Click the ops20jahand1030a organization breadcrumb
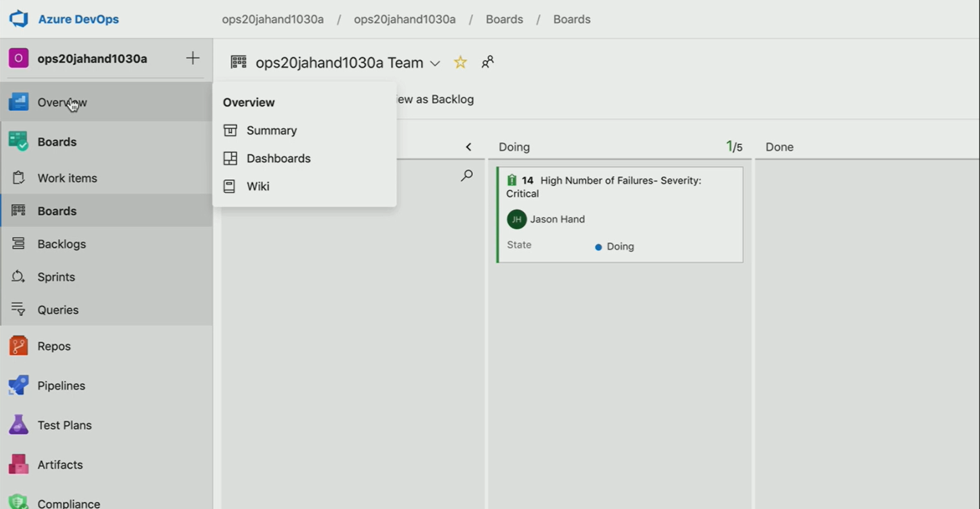980x509 pixels. click(272, 19)
